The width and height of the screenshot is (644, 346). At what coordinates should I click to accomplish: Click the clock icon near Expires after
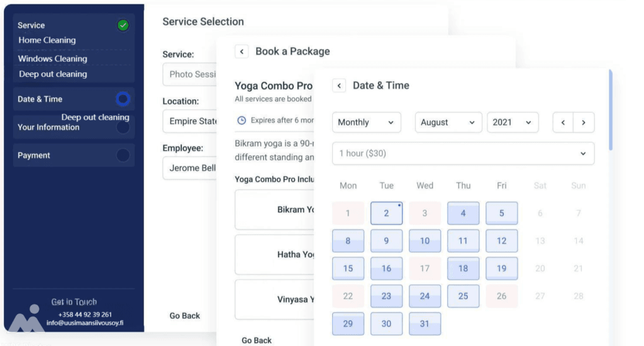coord(241,120)
